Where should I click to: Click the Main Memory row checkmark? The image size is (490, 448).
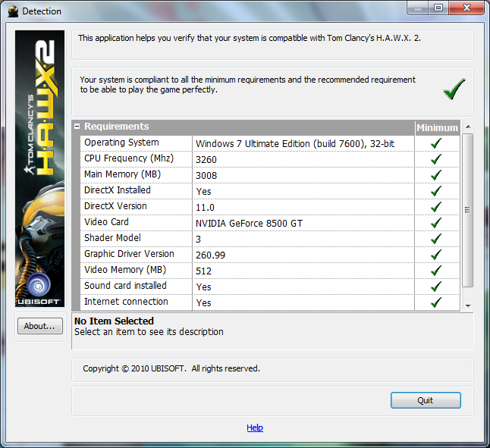pyautogui.click(x=436, y=175)
